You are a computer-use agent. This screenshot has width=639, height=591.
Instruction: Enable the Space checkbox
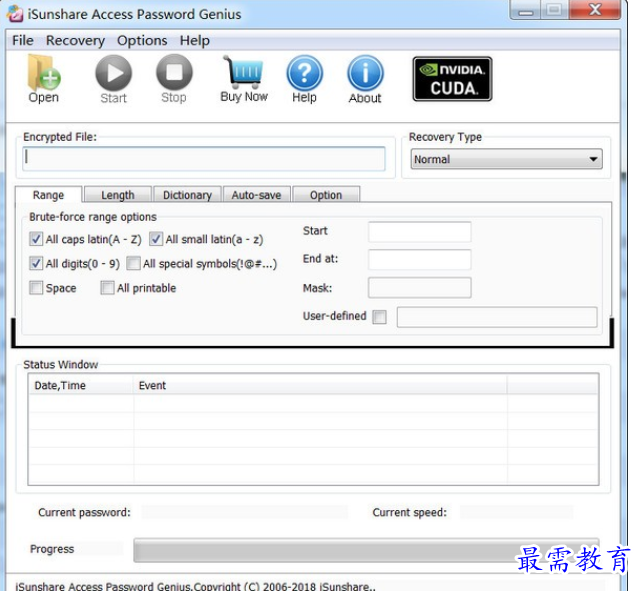pos(36,288)
